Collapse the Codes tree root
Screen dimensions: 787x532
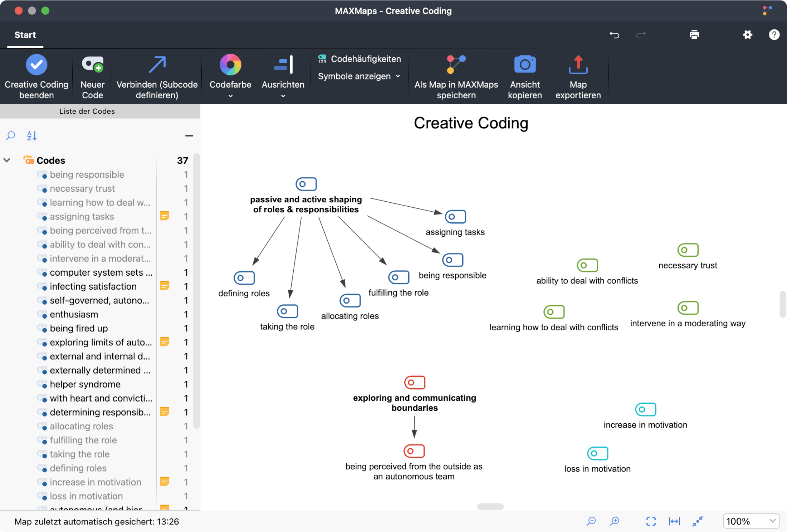[x=7, y=160]
